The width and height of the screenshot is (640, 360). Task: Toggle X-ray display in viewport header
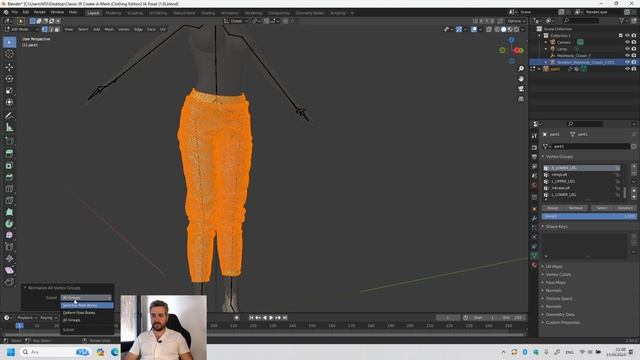coord(489,29)
